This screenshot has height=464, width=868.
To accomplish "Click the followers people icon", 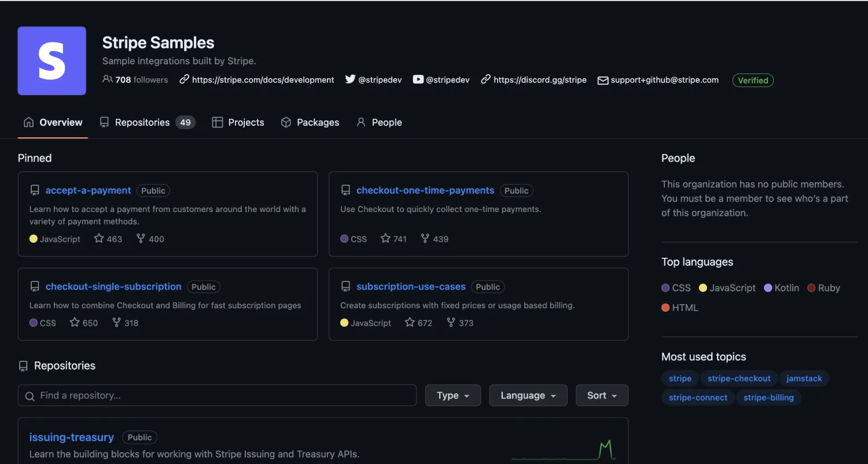I will (x=108, y=79).
